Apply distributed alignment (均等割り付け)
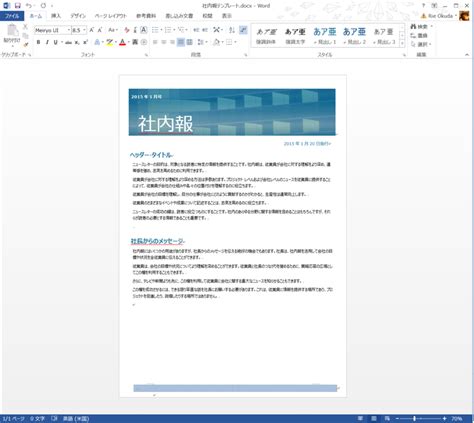Screen dimensions: 474x423 189,42
